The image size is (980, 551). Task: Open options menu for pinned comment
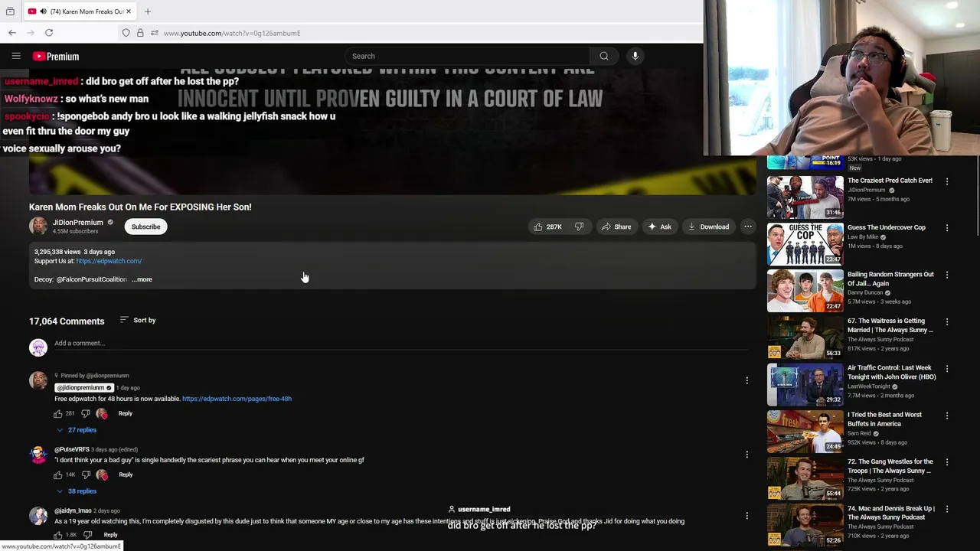click(x=746, y=380)
